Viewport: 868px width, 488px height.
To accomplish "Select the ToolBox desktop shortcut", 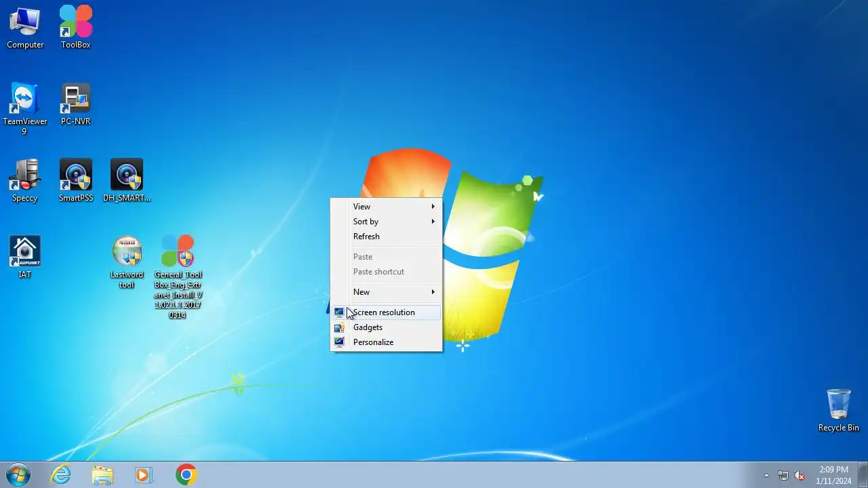I will [x=75, y=27].
